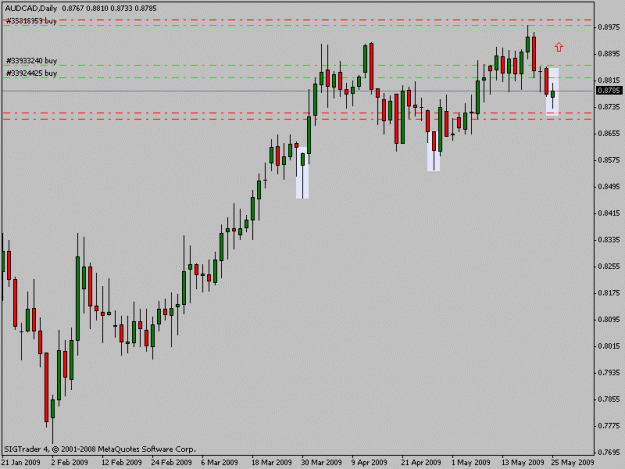Screen dimensions: 625x469
Task: Select the last green candle at right edge
Action: tap(553, 94)
